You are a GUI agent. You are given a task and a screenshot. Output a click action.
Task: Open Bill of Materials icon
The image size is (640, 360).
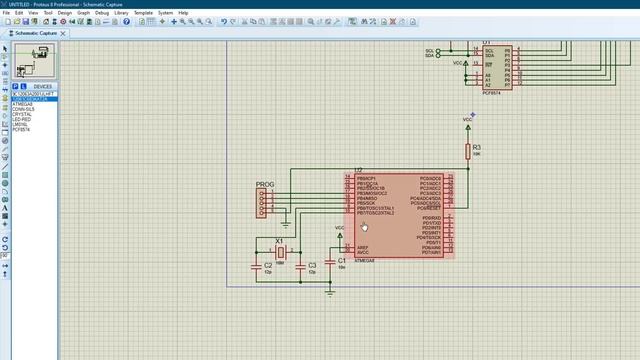[98, 22]
